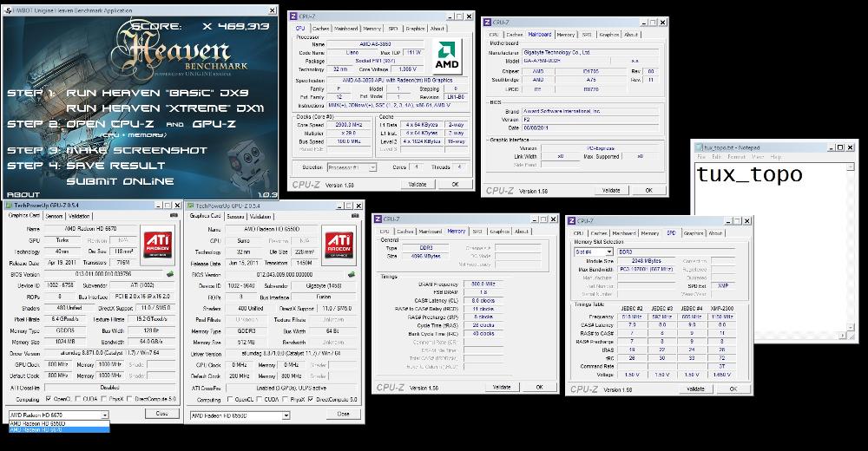Screen dimensions: 868x451
Task: Click SAVE RESULT in the Heaven Benchmark window
Action: coord(115,166)
